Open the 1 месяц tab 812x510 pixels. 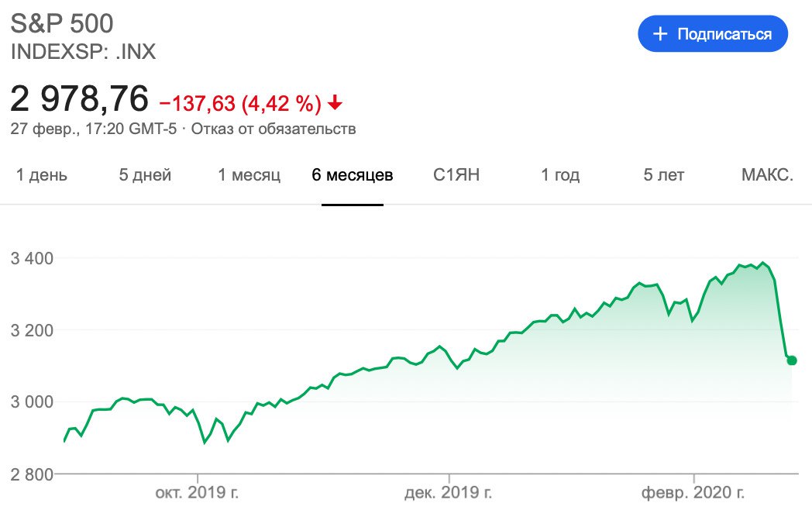point(249,175)
